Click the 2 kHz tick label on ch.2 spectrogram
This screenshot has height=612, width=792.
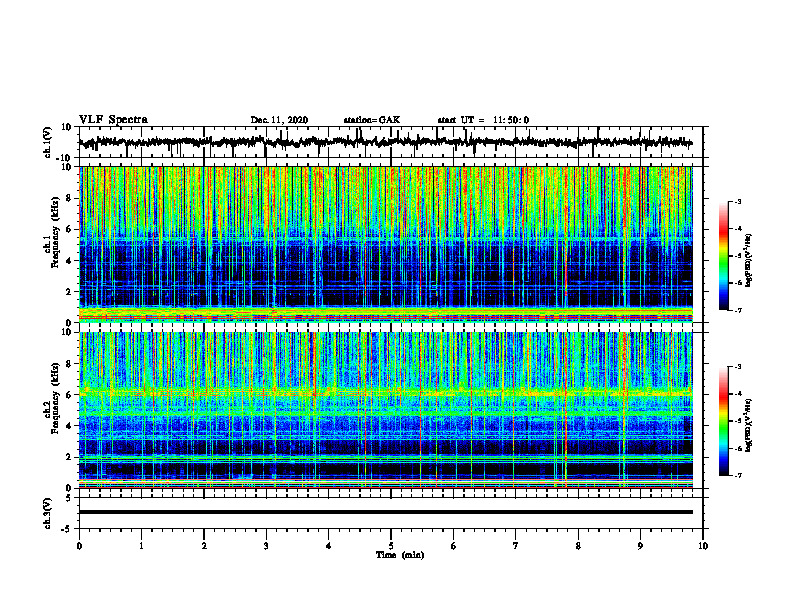69,457
